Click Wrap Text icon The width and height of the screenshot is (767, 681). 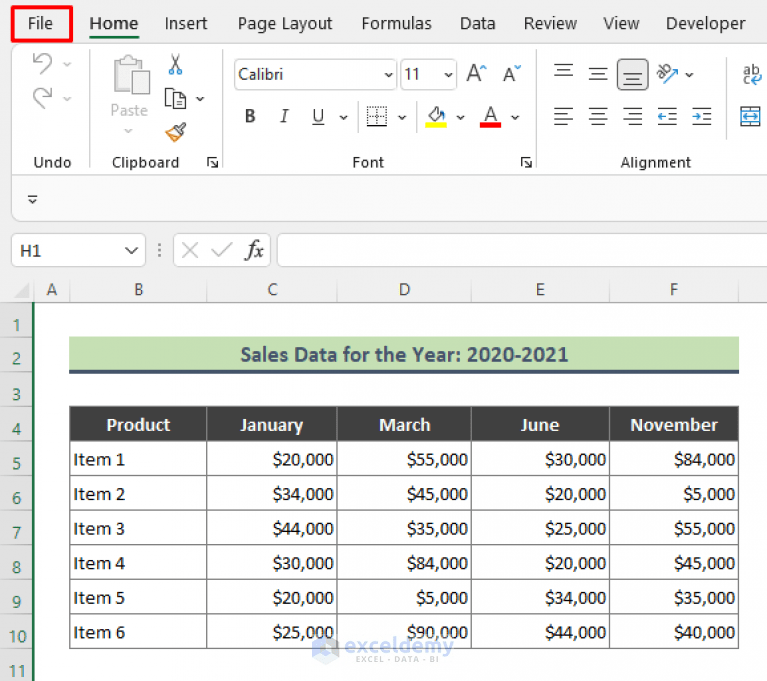(x=752, y=74)
